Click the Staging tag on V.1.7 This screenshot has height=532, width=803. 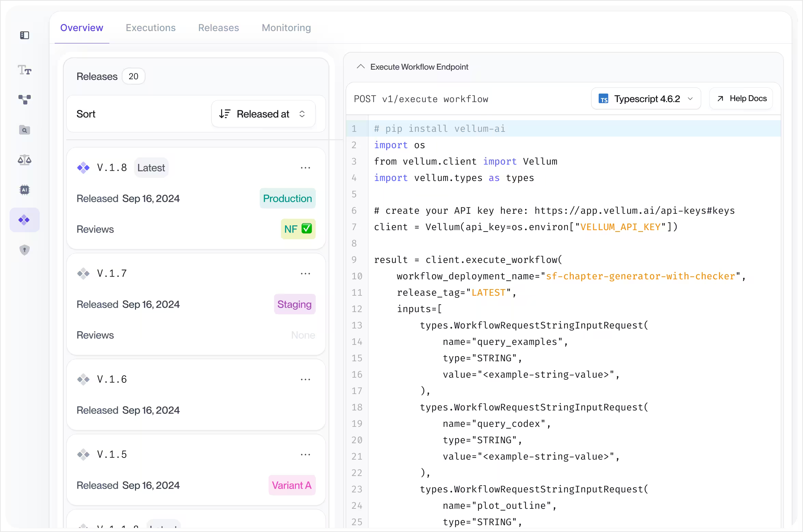pyautogui.click(x=294, y=304)
